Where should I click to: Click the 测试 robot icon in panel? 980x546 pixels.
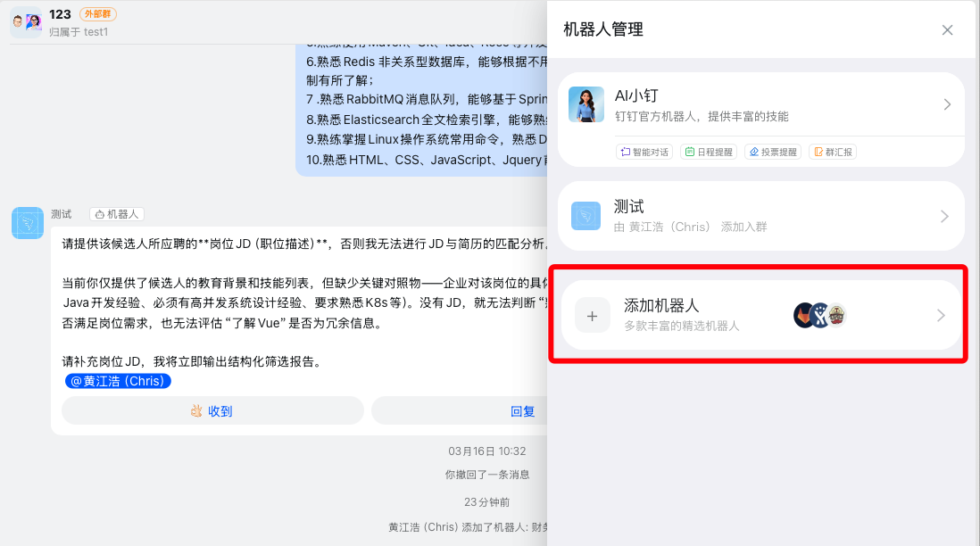pos(586,217)
